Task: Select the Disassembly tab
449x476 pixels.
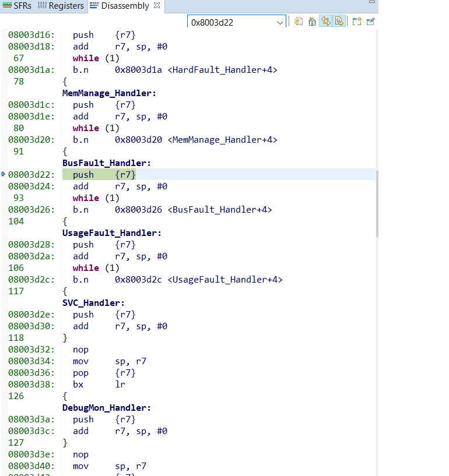Action: click(x=125, y=6)
